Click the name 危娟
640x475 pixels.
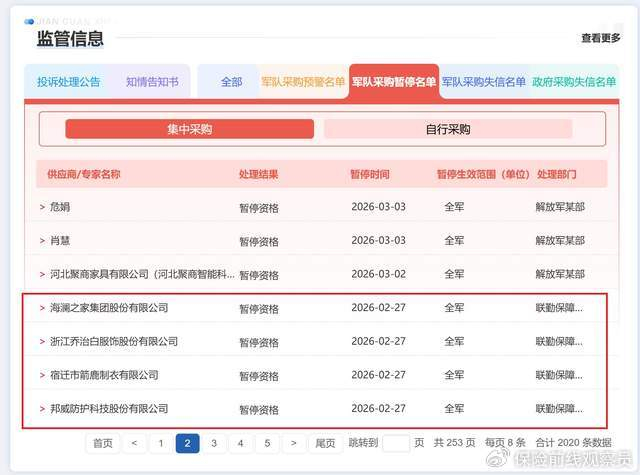click(60, 207)
